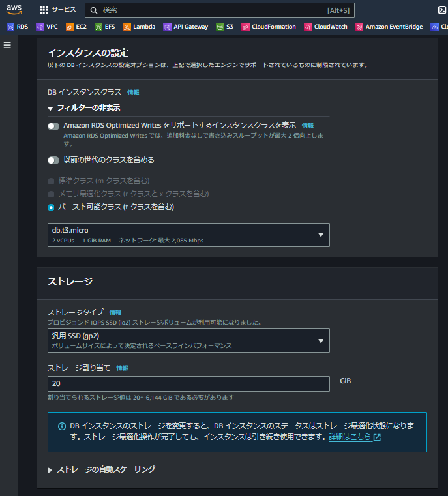Open 情報 link next to DB インスタンスクラス

(133, 93)
